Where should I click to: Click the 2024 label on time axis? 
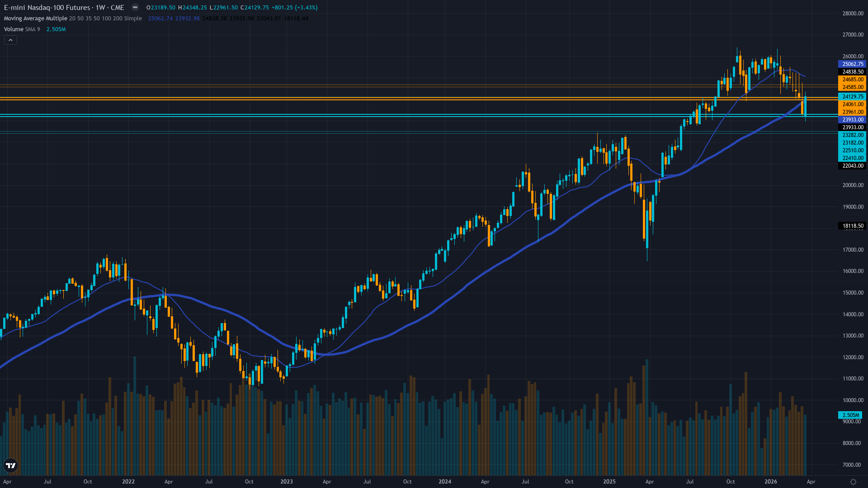pos(445,482)
